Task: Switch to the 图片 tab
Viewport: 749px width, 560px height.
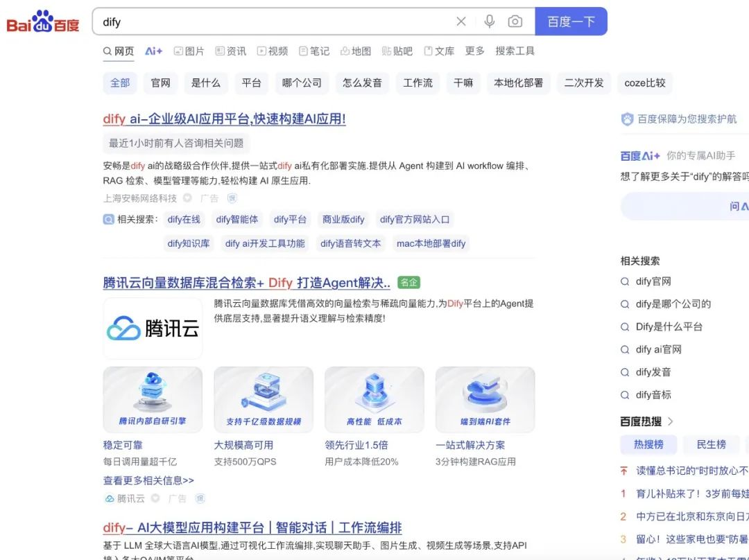Action: pyautogui.click(x=189, y=51)
